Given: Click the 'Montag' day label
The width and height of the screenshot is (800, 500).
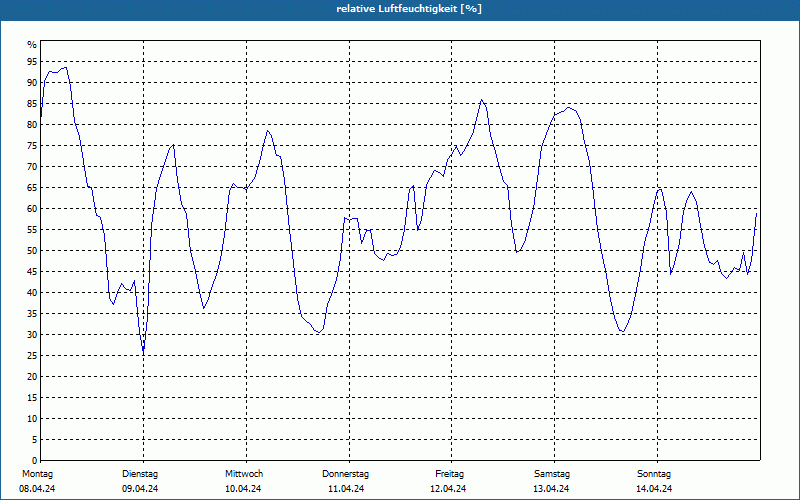Looking at the screenshot, I should pos(37,474).
